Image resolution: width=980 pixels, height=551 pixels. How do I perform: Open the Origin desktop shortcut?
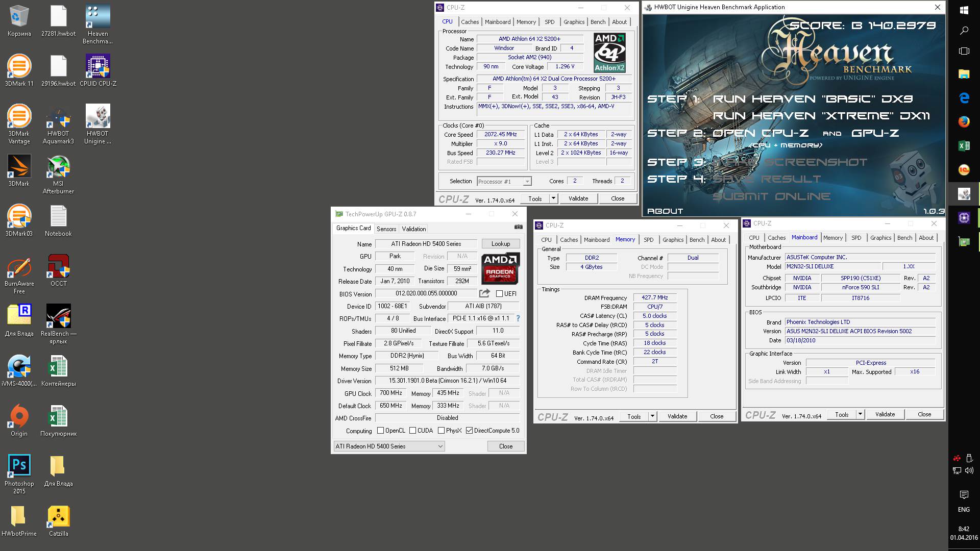pos(19,420)
